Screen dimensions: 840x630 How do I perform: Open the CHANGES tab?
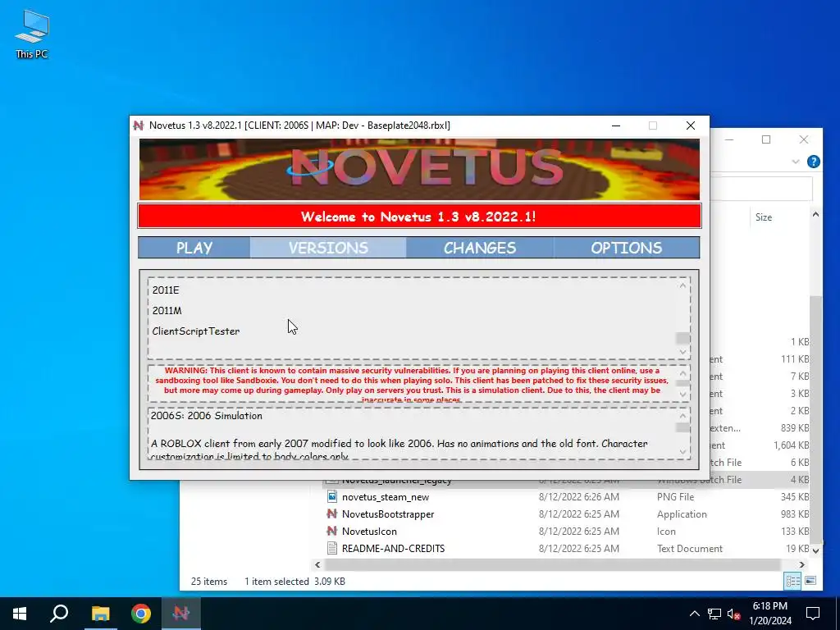[x=479, y=248]
